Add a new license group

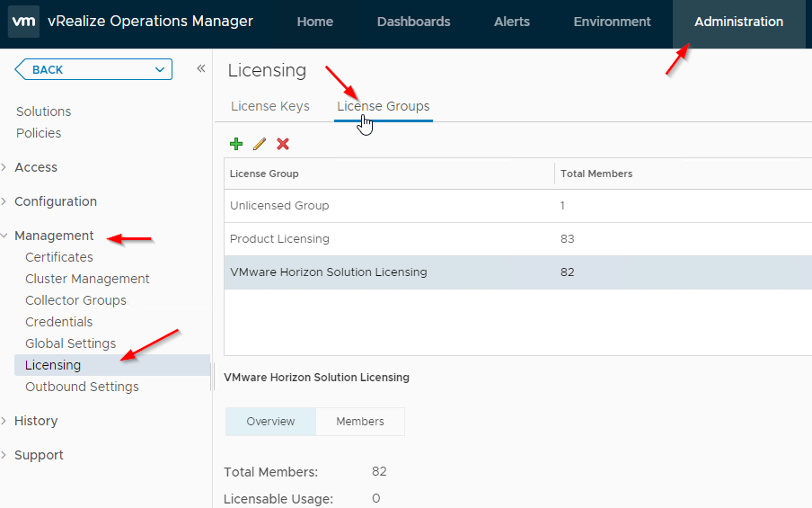pyautogui.click(x=236, y=144)
